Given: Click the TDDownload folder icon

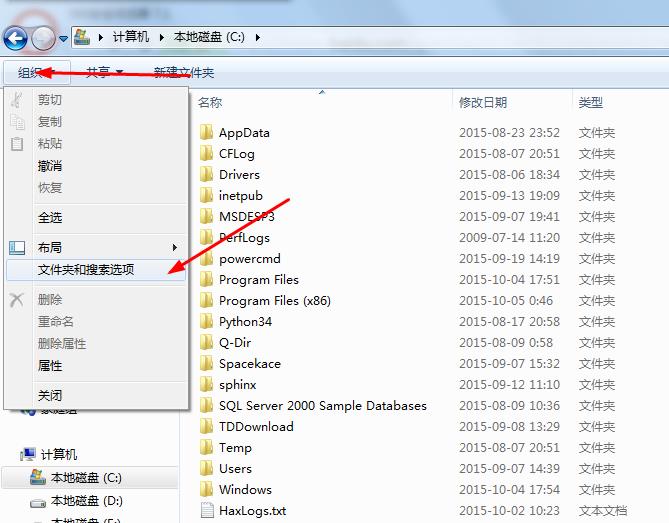Looking at the screenshot, I should click(x=207, y=426).
